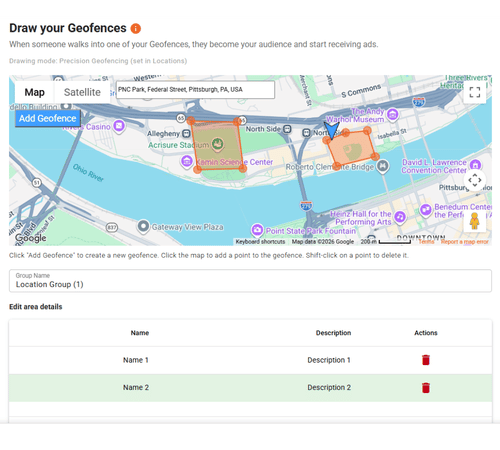Open map Terms link
The image size is (500, 450).
tap(427, 242)
